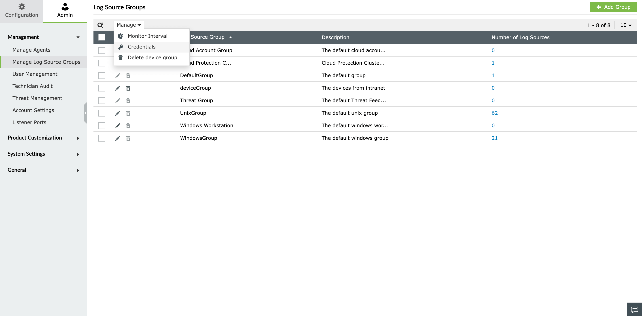Open the advanced search icon

100,25
